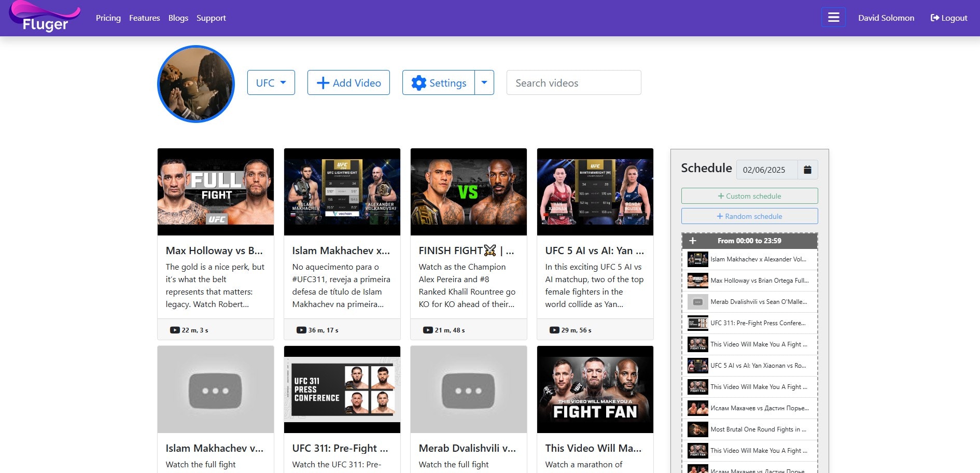The width and height of the screenshot is (980, 473).
Task: Open the Pricing page
Action: (108, 18)
